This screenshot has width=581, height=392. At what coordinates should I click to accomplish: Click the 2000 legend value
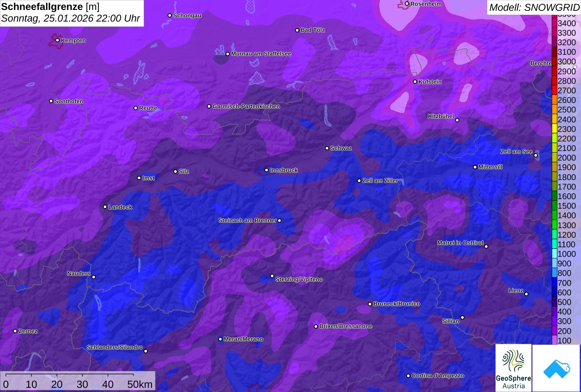click(567, 158)
